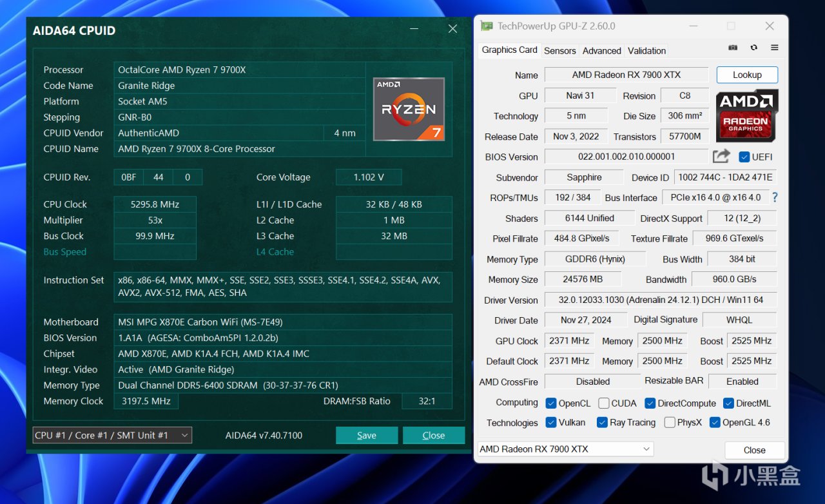This screenshot has width=825, height=504.
Task: Click the Pixel Fillrate value 484.8 GPixel/s
Action: [582, 238]
